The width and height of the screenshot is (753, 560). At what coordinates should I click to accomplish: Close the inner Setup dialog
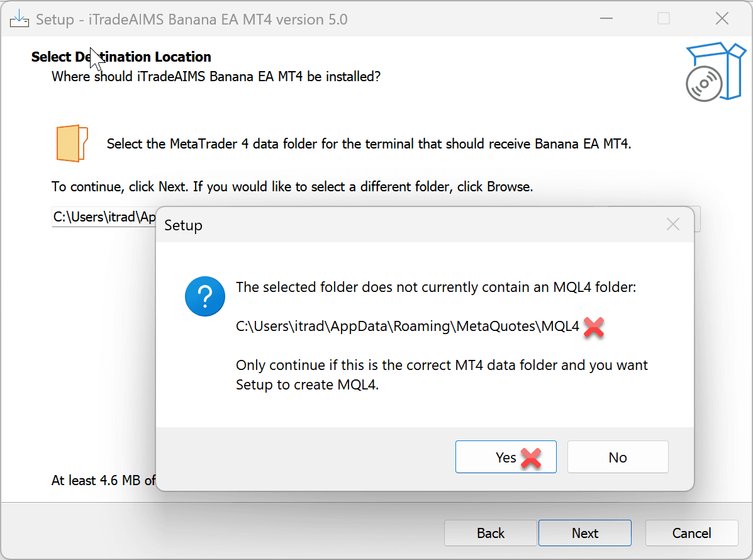tap(673, 224)
